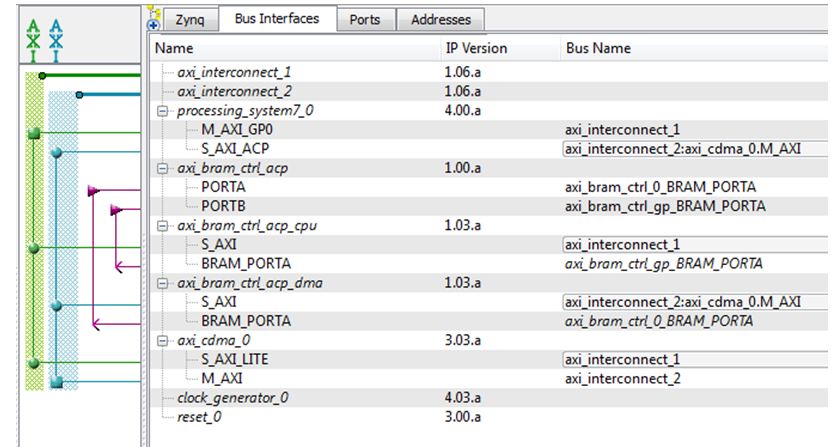The image size is (838, 447).
Task: Open the Zynq tab
Action: click(190, 19)
